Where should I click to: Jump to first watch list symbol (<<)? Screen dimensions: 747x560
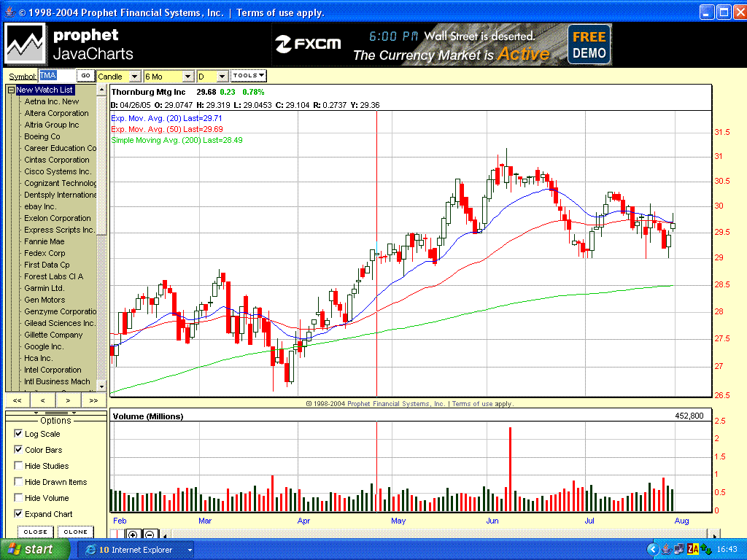(18, 400)
